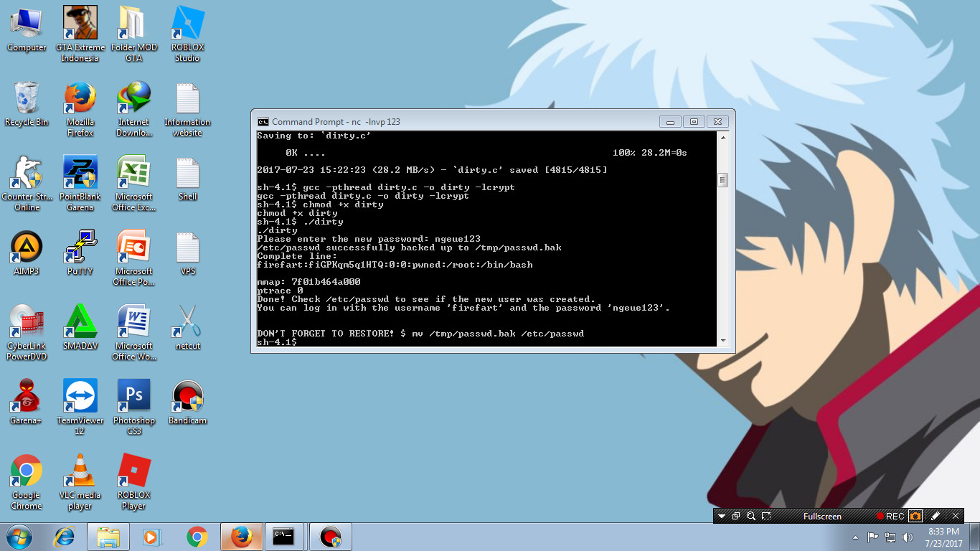This screenshot has height=551, width=980.
Task: Launch ROBLOX Player shortcut
Action: pos(134,482)
